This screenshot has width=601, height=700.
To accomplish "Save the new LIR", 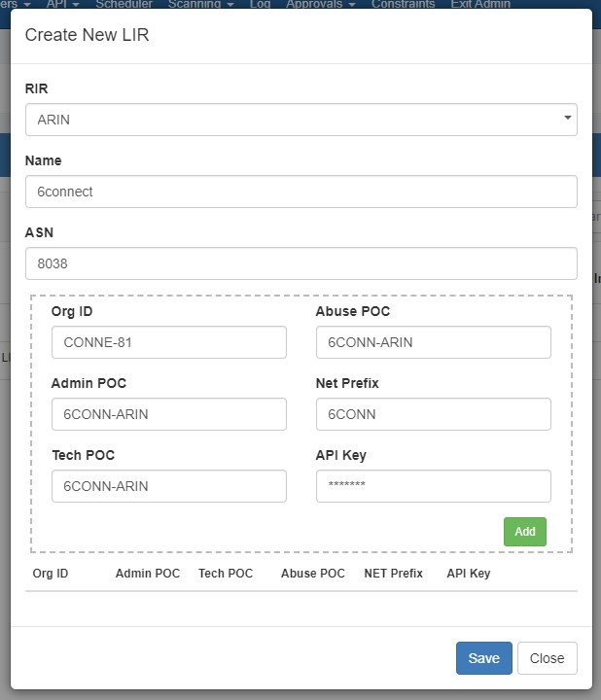I will (x=483, y=658).
